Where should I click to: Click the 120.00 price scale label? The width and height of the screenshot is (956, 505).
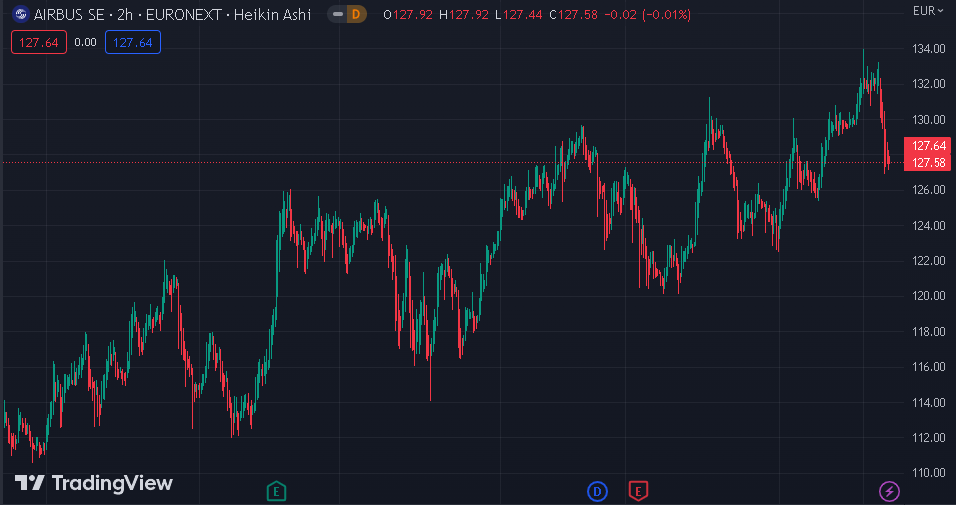929,296
